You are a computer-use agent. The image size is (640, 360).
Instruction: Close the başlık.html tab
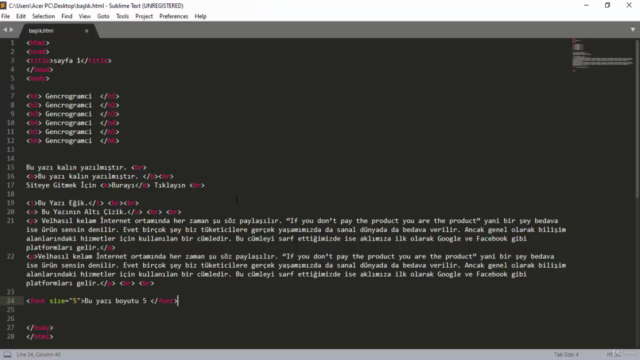(x=87, y=31)
